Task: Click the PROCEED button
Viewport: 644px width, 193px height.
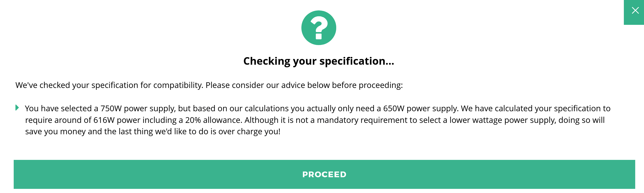Action: point(324,174)
